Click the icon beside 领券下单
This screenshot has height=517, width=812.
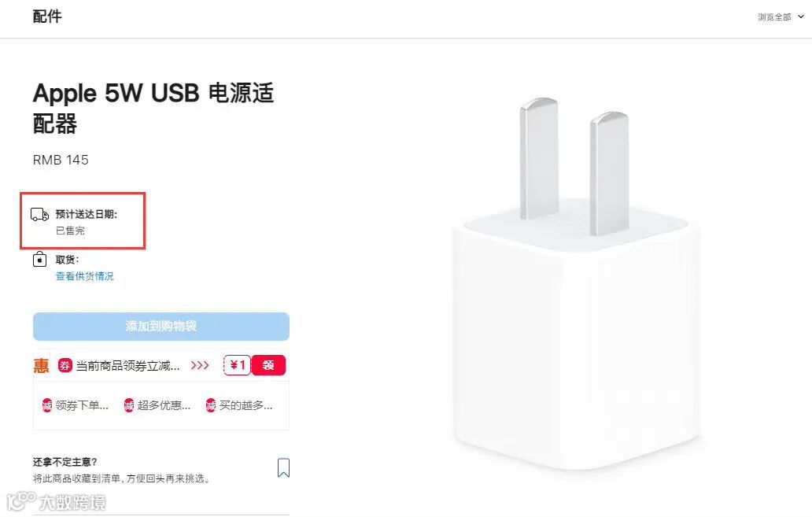coord(47,405)
